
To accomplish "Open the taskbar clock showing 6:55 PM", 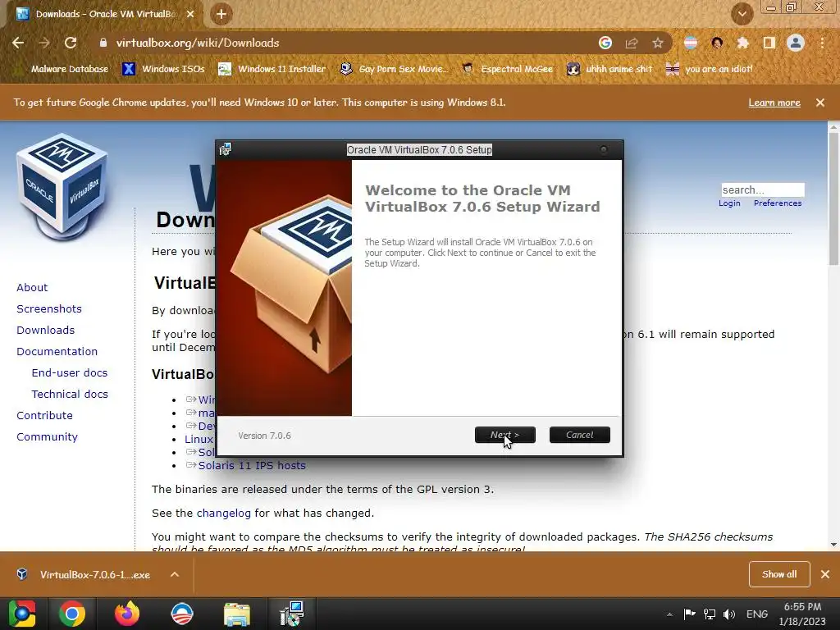I will click(x=802, y=614).
